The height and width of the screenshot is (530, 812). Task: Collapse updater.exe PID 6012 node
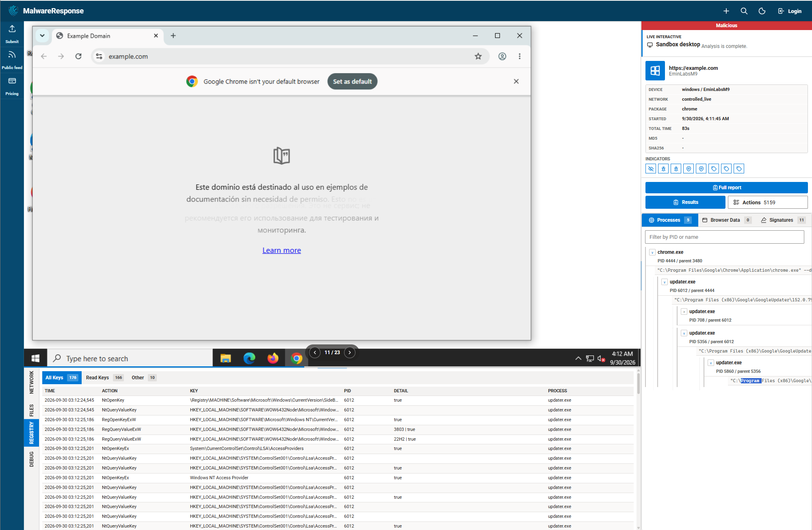665,282
